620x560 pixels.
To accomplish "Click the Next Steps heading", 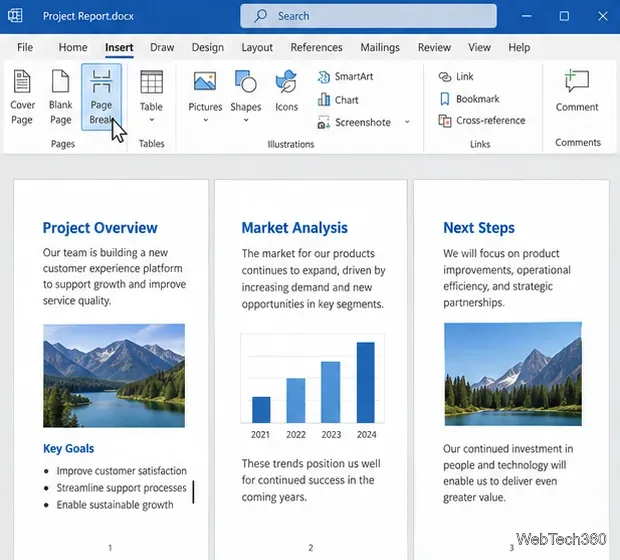I will [479, 228].
